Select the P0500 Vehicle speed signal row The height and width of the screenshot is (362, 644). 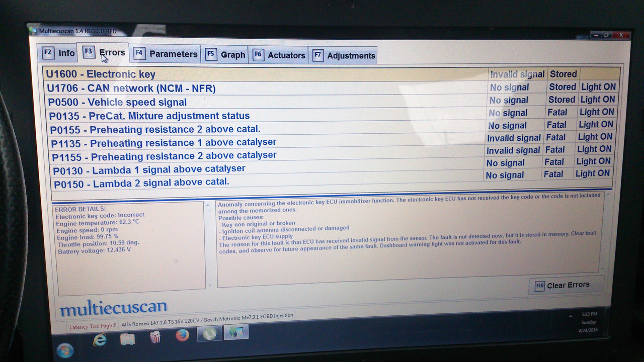pyautogui.click(x=332, y=101)
